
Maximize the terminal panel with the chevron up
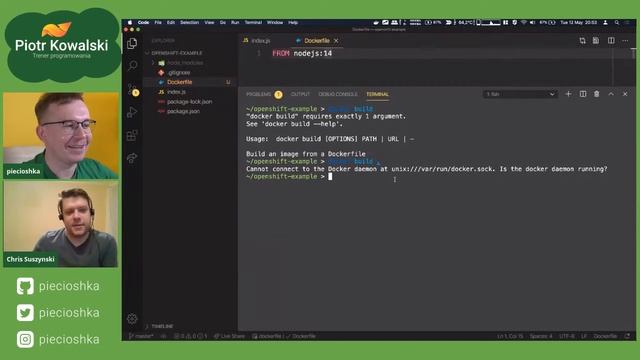[x=611, y=94]
